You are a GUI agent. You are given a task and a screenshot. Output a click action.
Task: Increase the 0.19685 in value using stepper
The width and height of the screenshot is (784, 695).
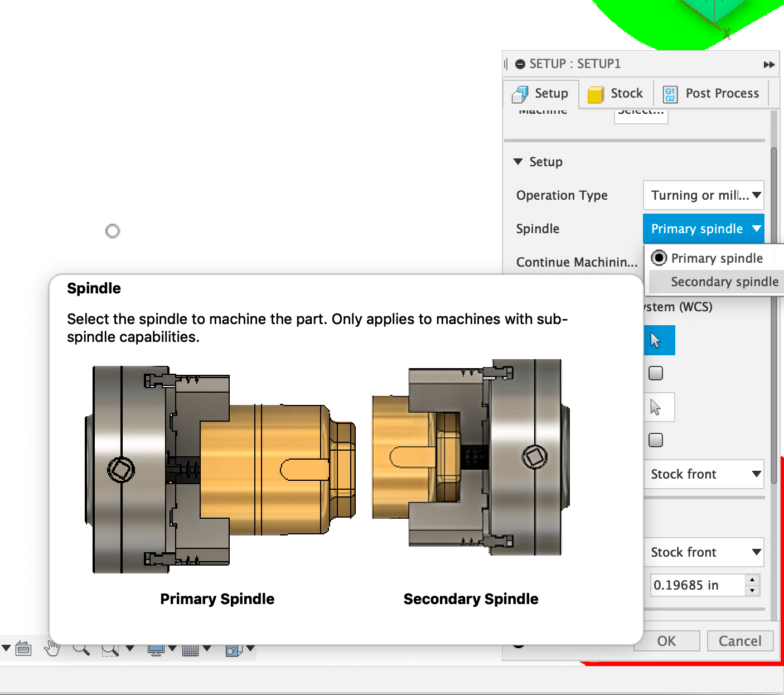[752, 581]
